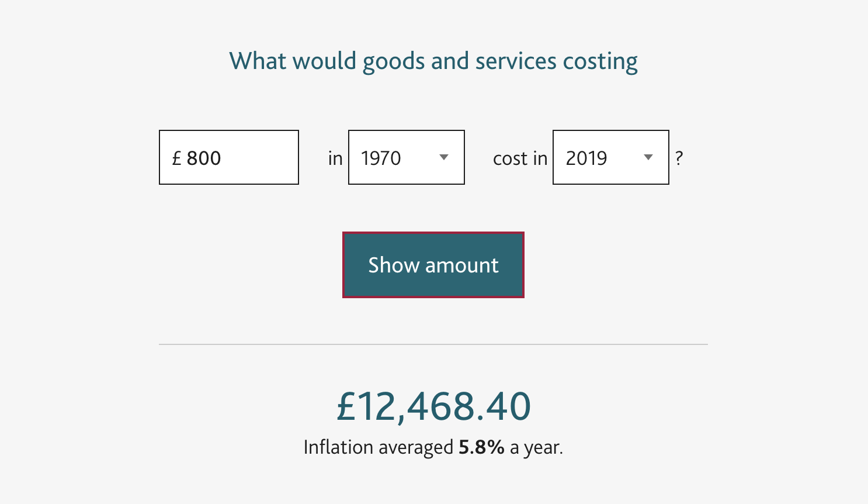868x504 pixels.
Task: Click the down arrow in the 1970 selector
Action: [444, 157]
